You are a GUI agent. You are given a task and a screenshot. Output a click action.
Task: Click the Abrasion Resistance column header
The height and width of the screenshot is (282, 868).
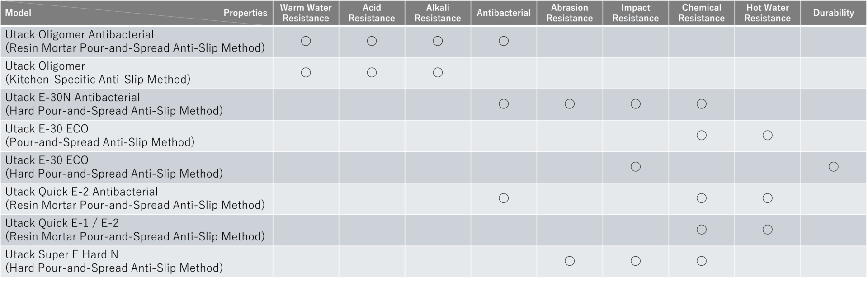(x=570, y=13)
